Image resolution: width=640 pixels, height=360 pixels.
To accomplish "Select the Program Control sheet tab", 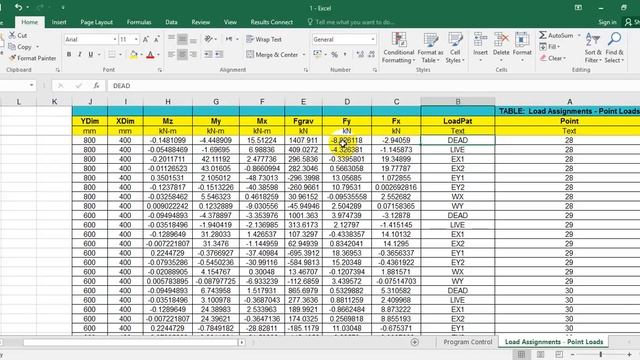I will pos(468,342).
